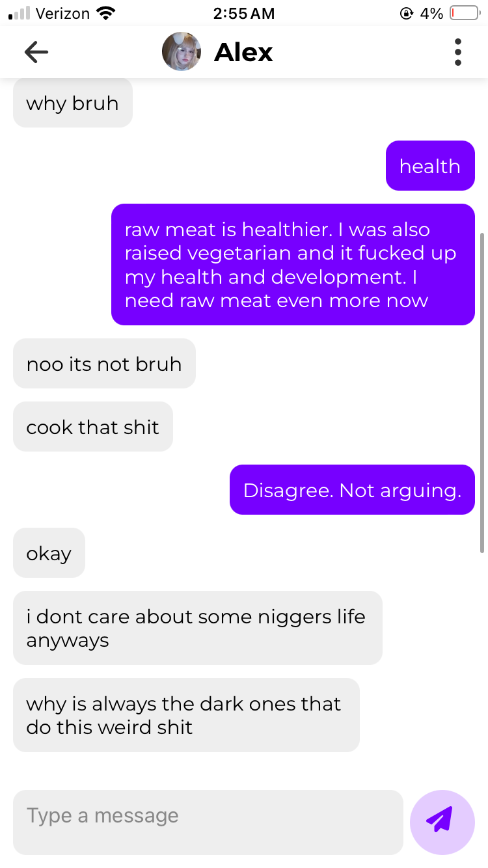The height and width of the screenshot is (868, 488).
Task: Select the "okay" message bubble
Action: click(49, 553)
